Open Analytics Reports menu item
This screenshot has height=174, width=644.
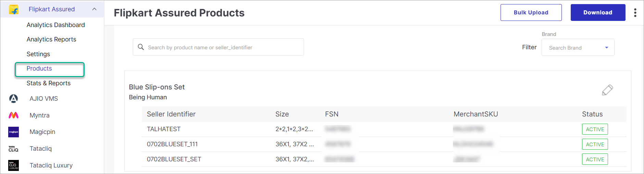click(x=51, y=39)
